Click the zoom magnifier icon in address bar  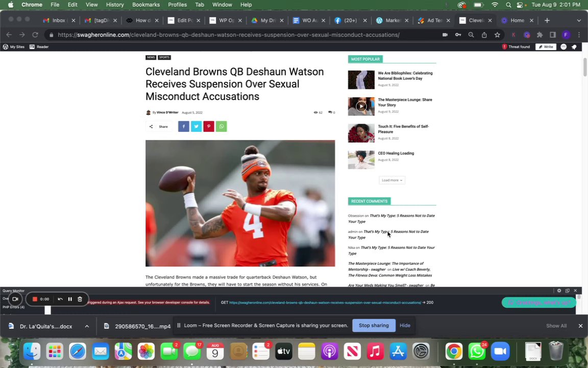coord(471,35)
